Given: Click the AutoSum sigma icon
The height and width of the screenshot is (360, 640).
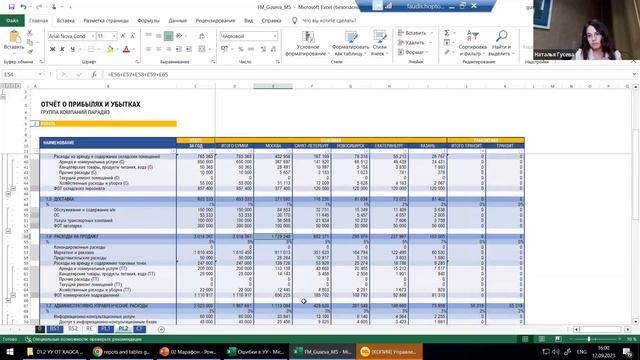Looking at the screenshot, I should 447,33.
